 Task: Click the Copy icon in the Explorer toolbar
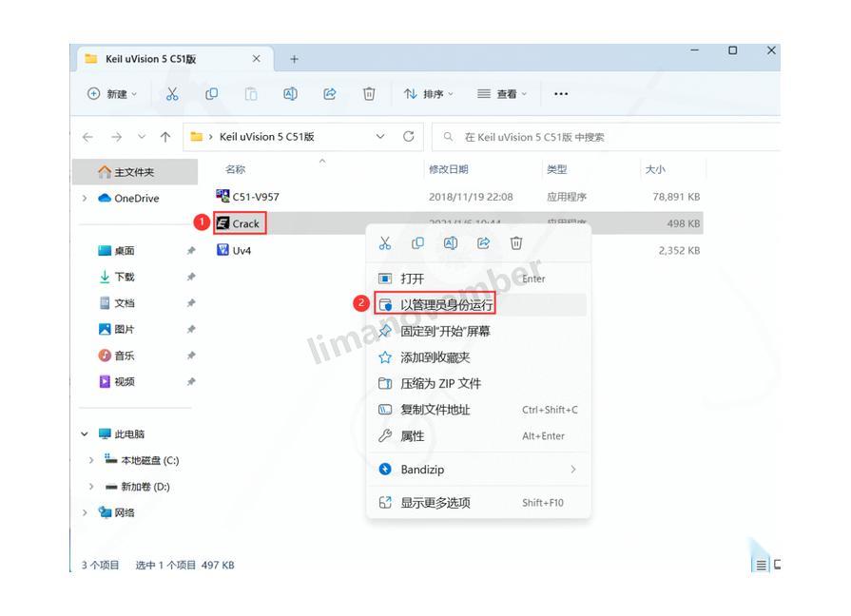[212, 94]
